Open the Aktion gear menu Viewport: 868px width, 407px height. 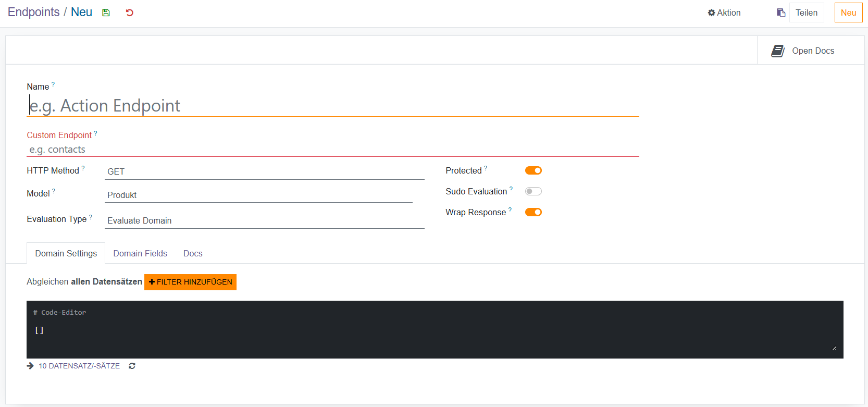pos(724,13)
